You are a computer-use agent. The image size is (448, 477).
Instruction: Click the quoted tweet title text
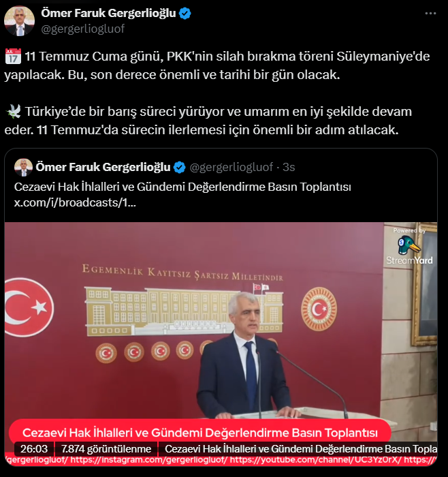click(182, 187)
